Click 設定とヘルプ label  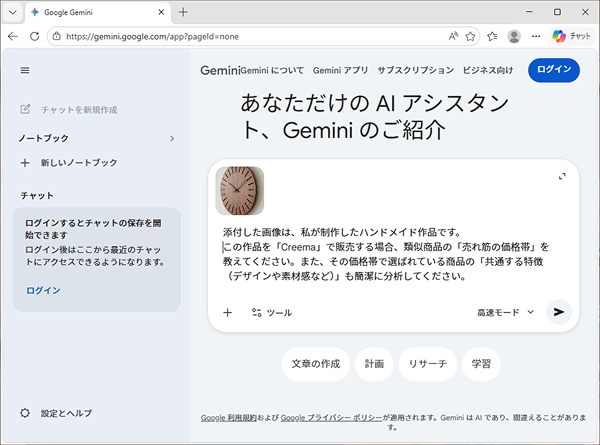67,413
